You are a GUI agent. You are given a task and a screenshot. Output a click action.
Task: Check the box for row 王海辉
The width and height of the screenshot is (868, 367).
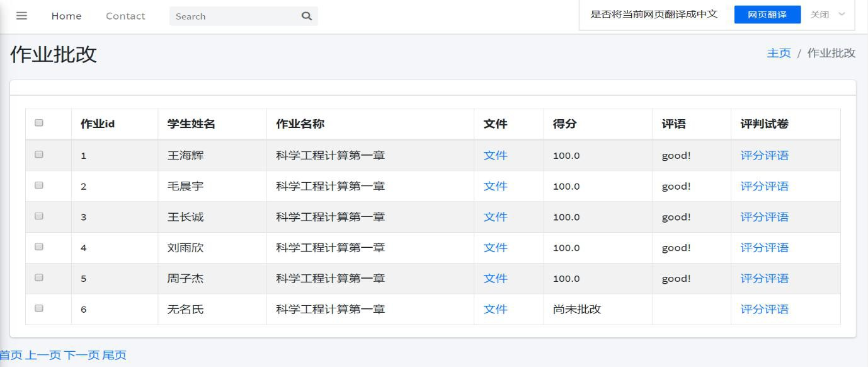39,154
